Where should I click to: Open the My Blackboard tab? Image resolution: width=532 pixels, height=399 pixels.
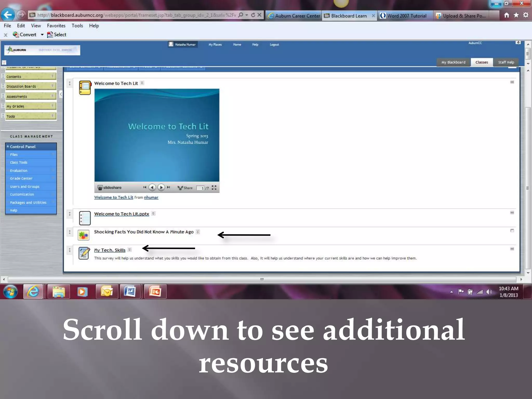(x=453, y=62)
